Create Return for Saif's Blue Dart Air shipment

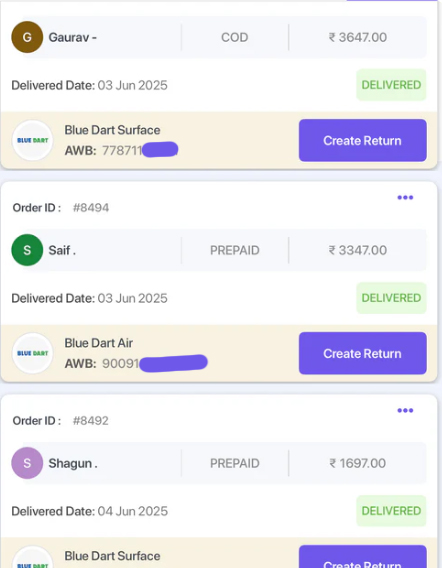click(363, 354)
